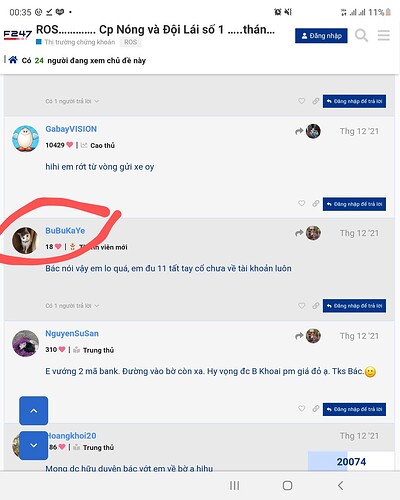Jump down with the blue down-arrow button

point(34,445)
